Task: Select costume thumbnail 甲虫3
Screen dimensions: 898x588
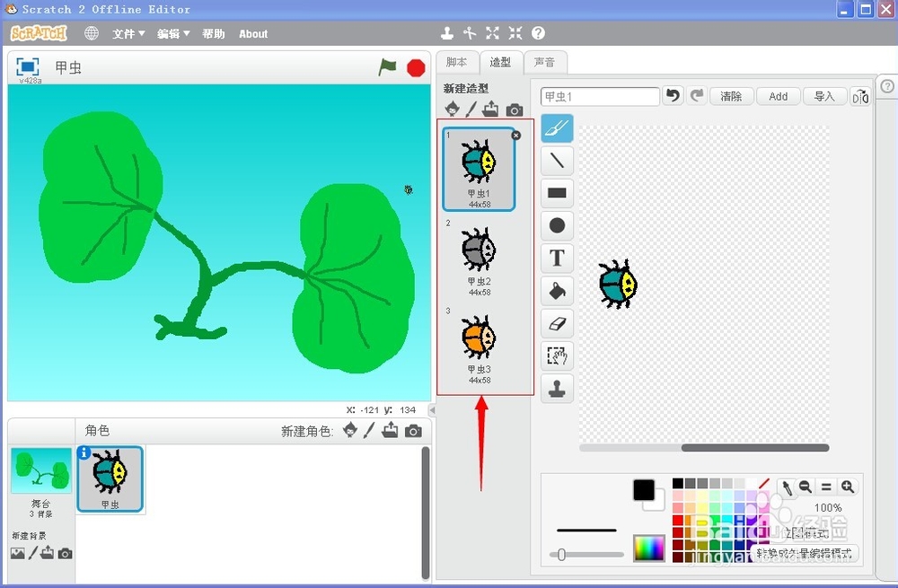Action: [480, 347]
